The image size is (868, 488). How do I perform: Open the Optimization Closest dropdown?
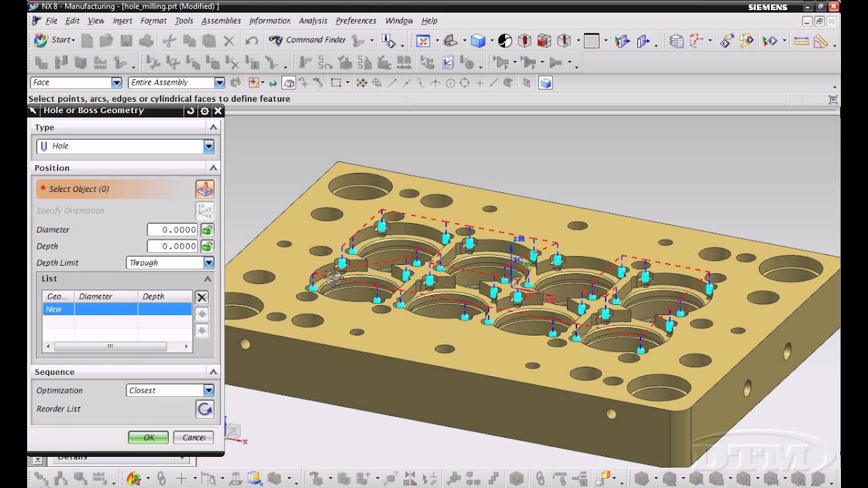[209, 390]
